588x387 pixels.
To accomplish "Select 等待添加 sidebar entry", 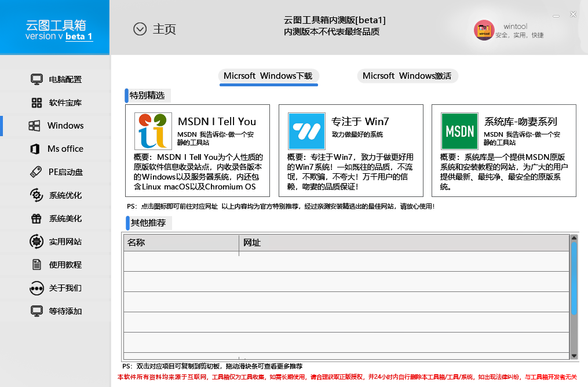I will [x=56, y=311].
